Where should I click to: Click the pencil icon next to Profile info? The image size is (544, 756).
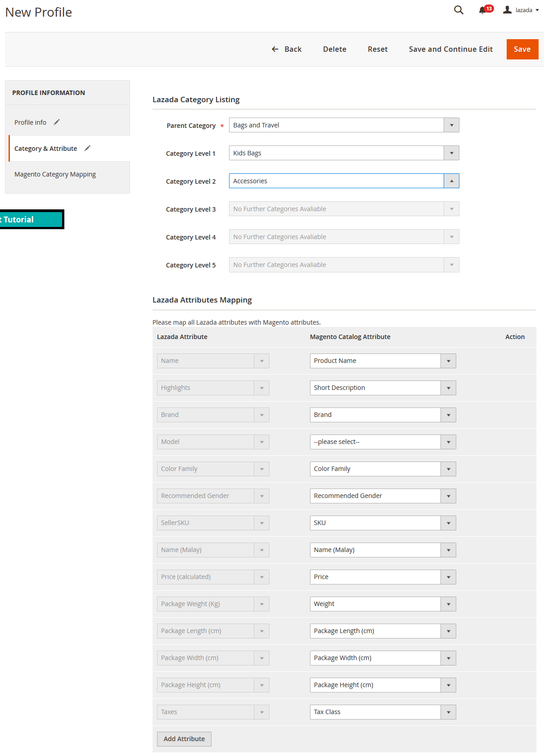click(x=57, y=122)
